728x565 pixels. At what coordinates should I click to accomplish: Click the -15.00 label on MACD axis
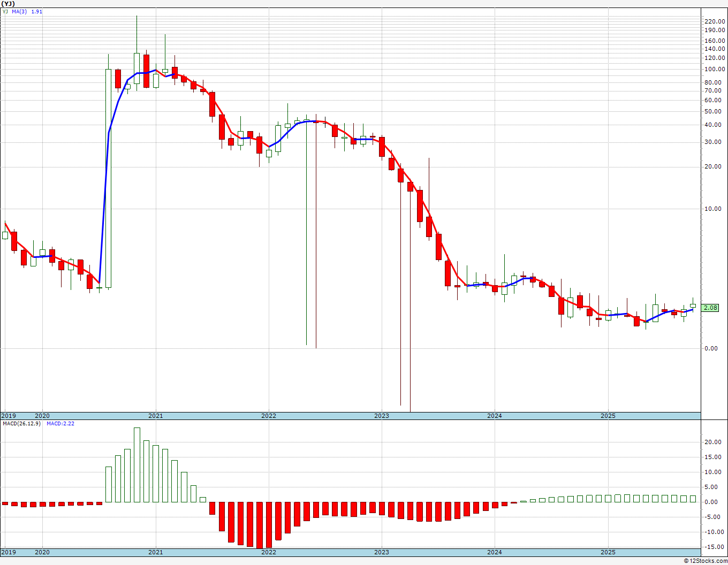tap(715, 547)
